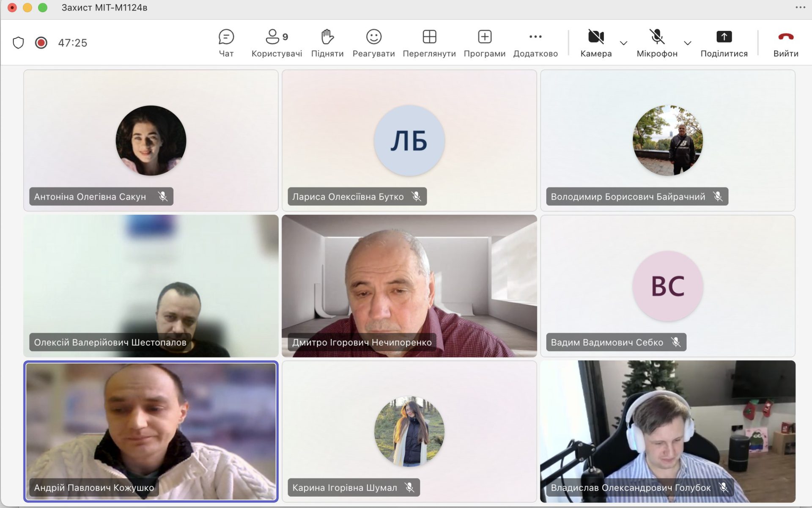Click the shield security icon
The height and width of the screenshot is (508, 812).
click(x=18, y=43)
